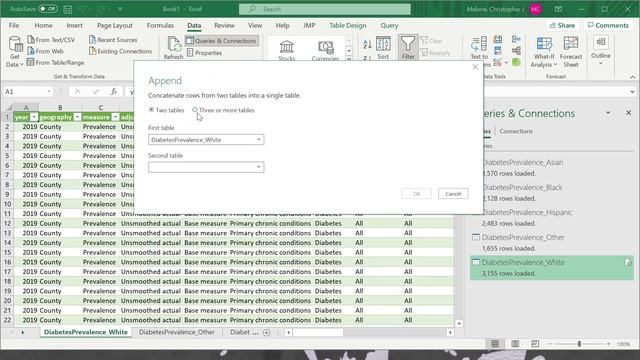Expand the Name Box dropdown
The height and width of the screenshot is (360, 640).
coord(49,92)
